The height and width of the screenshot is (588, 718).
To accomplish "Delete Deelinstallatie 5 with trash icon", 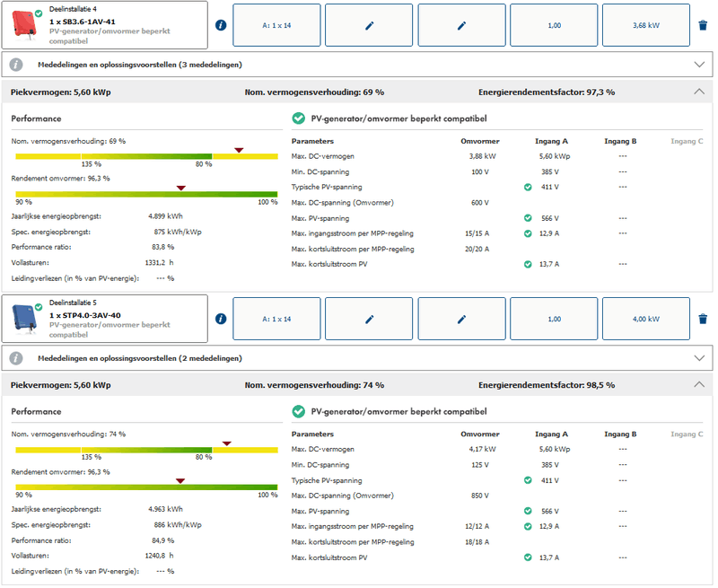I will point(703,319).
